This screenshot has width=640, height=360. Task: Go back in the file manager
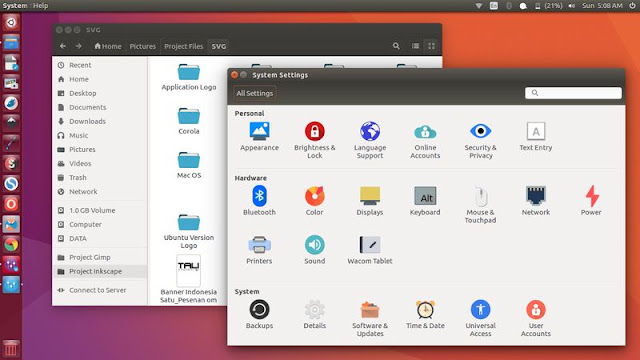point(62,46)
